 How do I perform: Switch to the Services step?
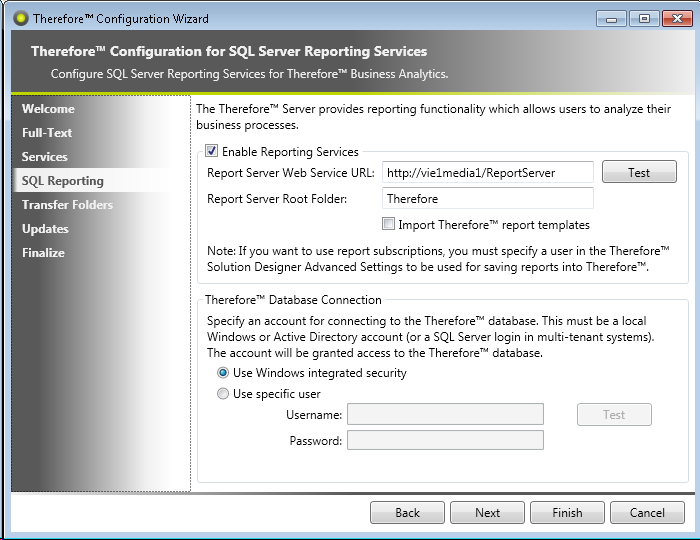coord(45,157)
